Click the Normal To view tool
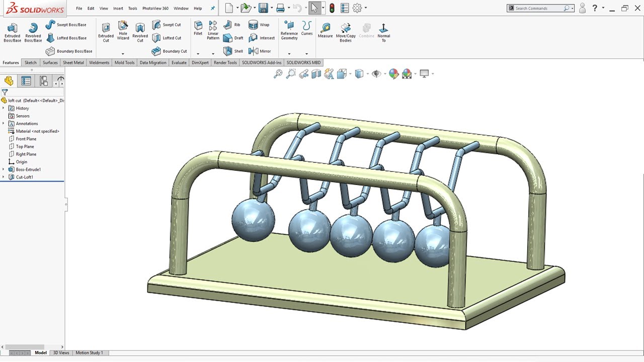Viewport: 644px width, 362px height. 383,32
